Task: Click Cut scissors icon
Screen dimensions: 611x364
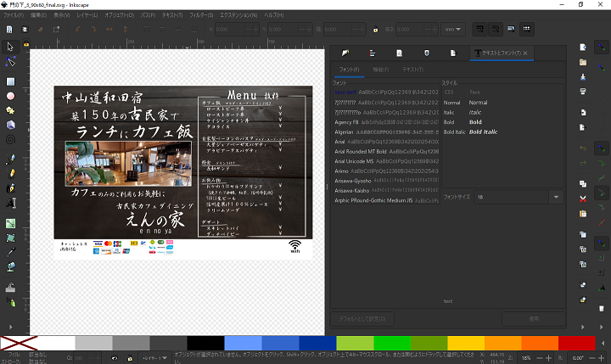Action: tap(583, 199)
